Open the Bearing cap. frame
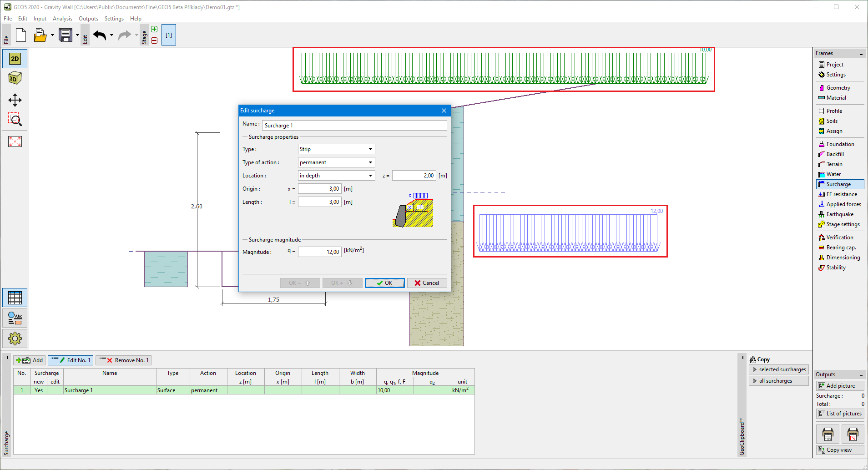Screen dimensions: 868x470 (x=841, y=248)
